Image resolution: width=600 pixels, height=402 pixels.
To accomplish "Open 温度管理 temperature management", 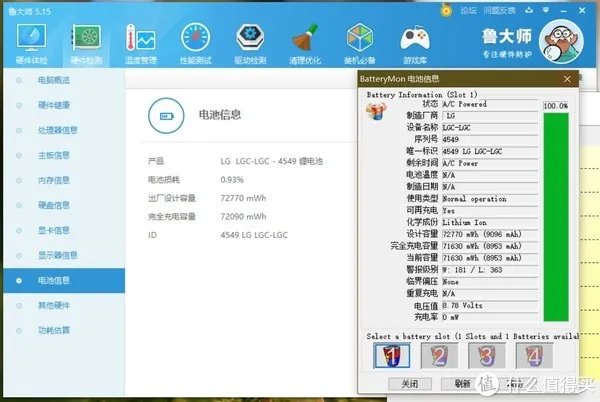I will pos(141,44).
